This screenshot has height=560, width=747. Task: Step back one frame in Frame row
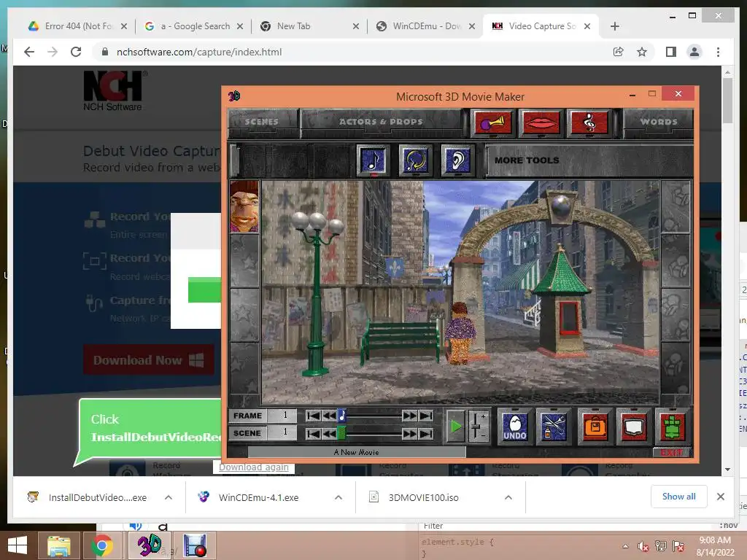pos(329,416)
